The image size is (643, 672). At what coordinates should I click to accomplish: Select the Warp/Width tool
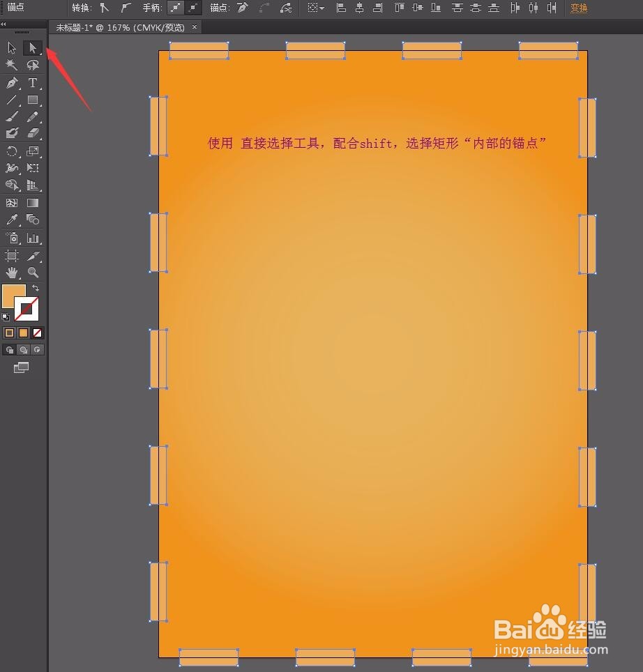pos(12,168)
